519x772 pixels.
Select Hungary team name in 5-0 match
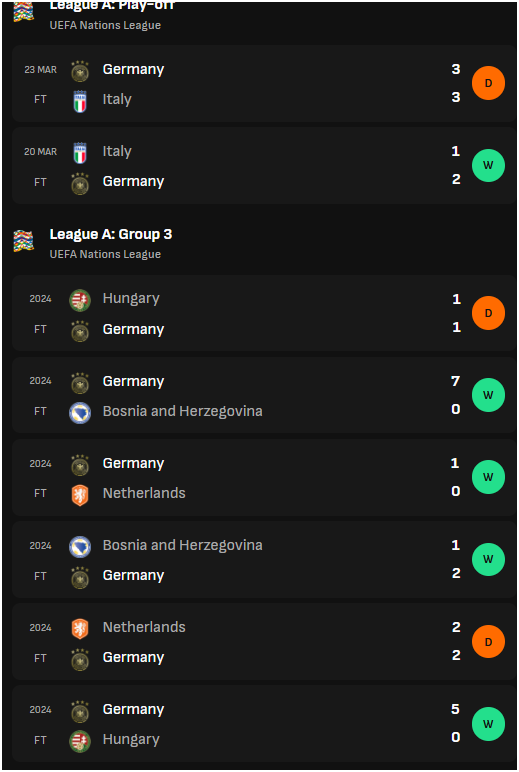point(131,740)
